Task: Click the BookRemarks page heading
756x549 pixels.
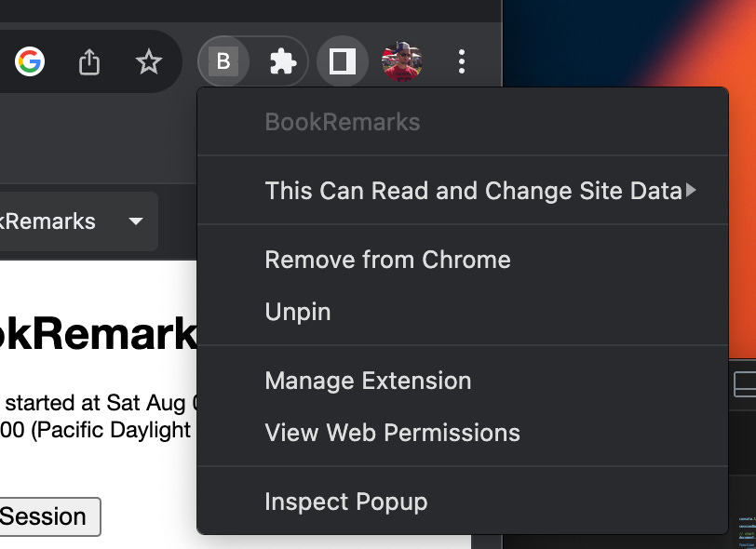Action: pos(99,334)
